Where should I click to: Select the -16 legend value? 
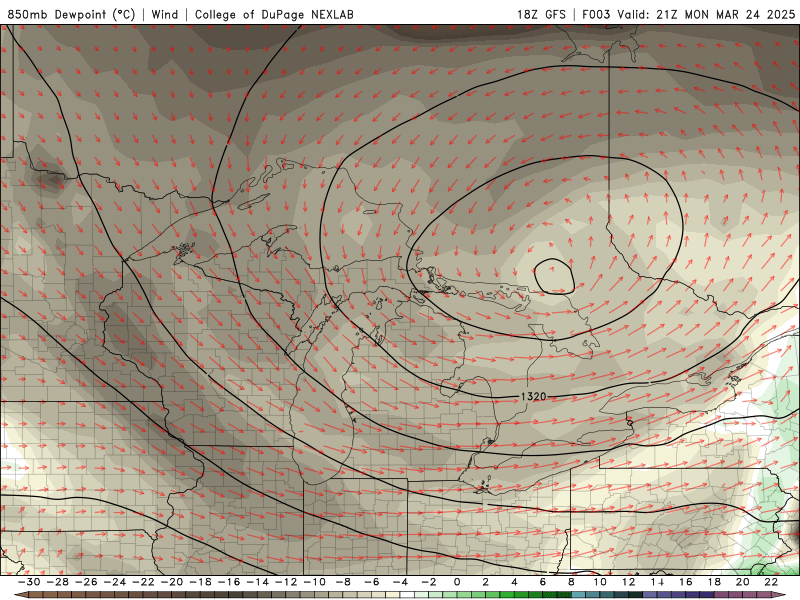[229, 582]
